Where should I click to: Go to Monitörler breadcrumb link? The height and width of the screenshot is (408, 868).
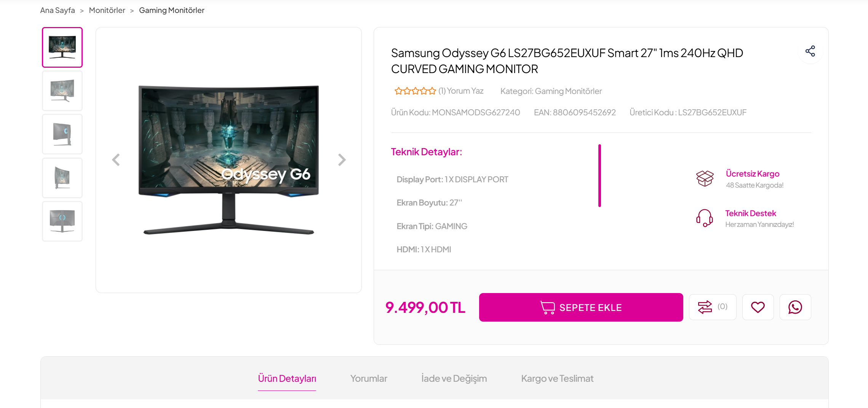[107, 10]
